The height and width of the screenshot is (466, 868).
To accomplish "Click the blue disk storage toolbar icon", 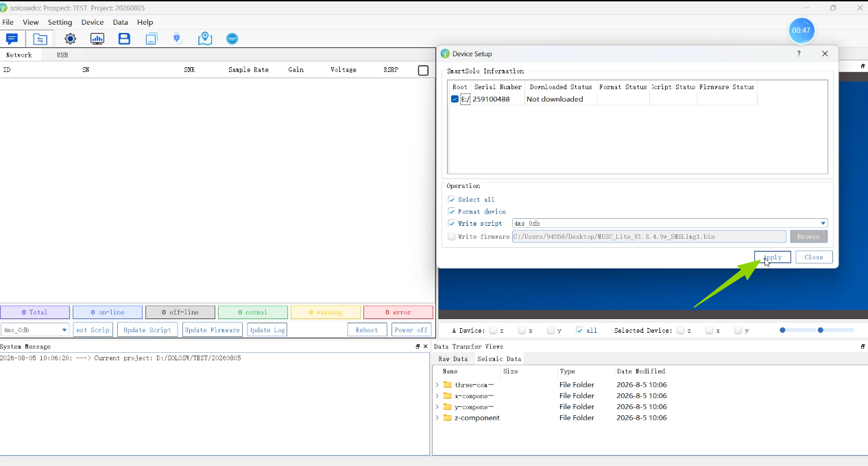I will 124,39.
